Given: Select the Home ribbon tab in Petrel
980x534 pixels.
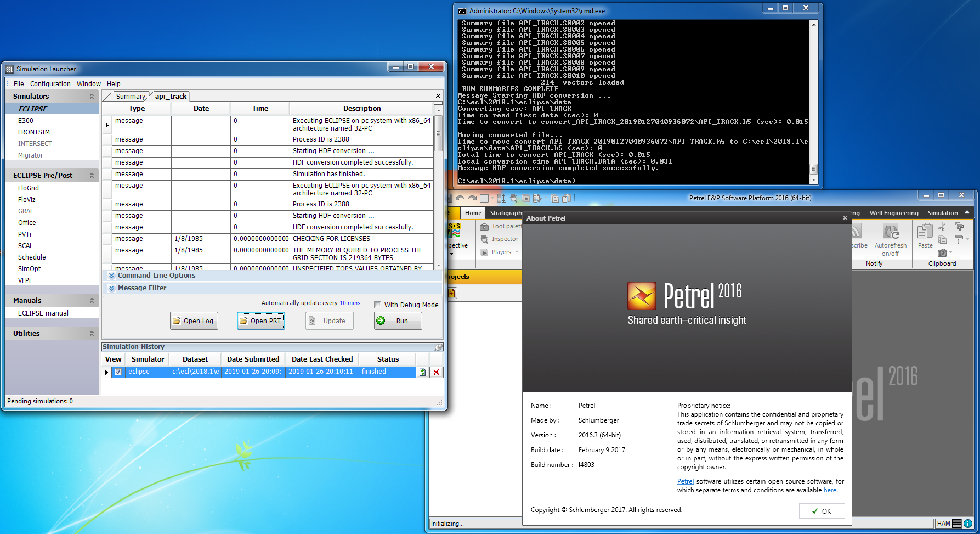Looking at the screenshot, I should [473, 213].
